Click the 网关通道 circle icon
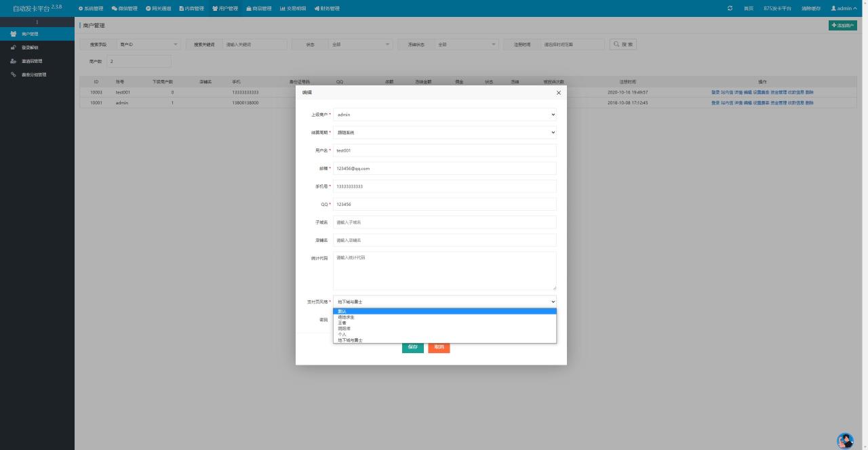This screenshot has height=450, width=868. coord(148,8)
